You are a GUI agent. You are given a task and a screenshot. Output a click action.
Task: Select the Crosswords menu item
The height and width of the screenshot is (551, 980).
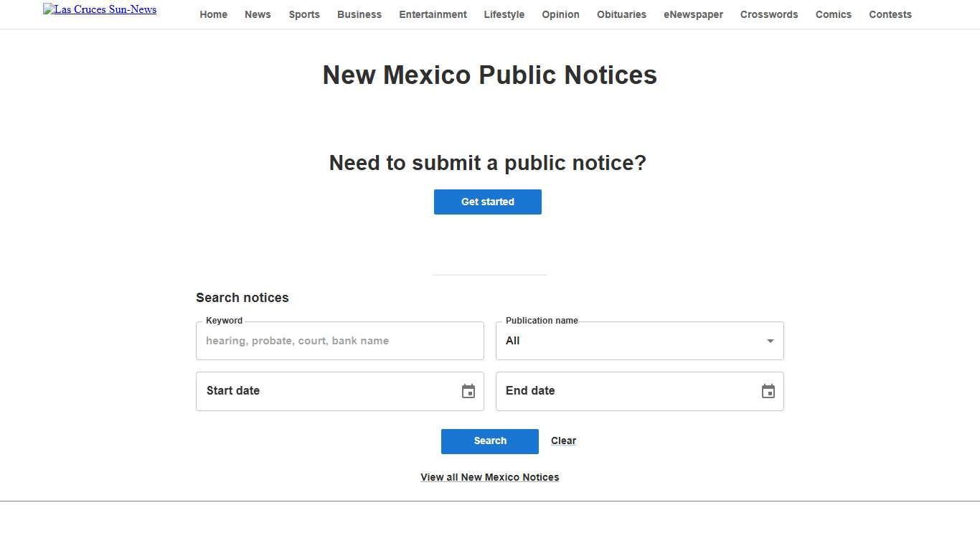[x=768, y=14]
